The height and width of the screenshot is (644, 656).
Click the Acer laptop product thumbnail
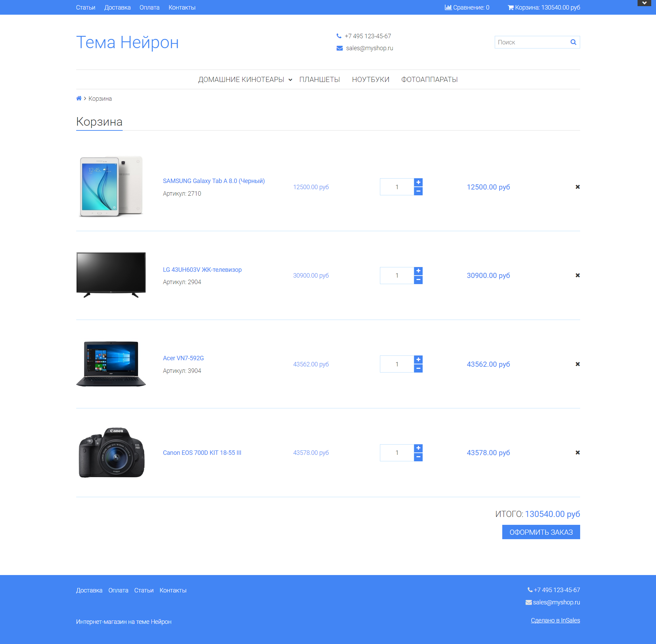111,364
